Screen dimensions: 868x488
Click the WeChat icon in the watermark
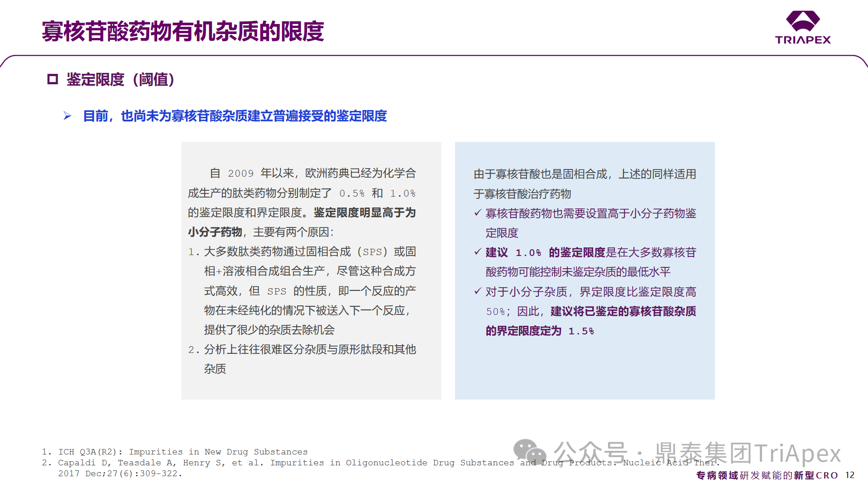click(529, 452)
